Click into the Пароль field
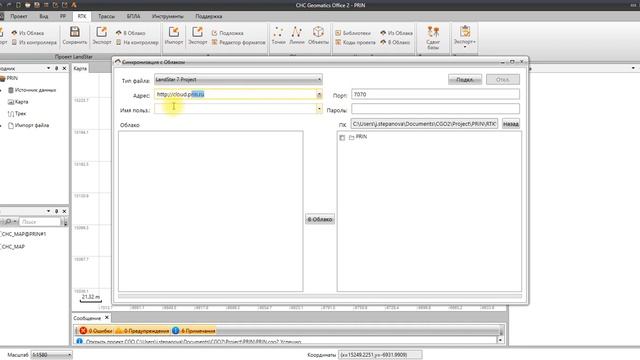The image size is (640, 360). coord(435,109)
